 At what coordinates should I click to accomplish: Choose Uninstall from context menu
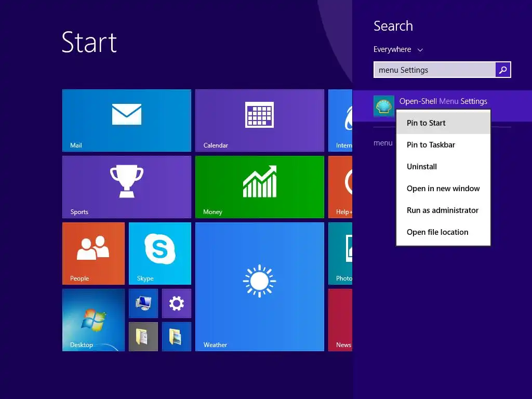[443, 167]
